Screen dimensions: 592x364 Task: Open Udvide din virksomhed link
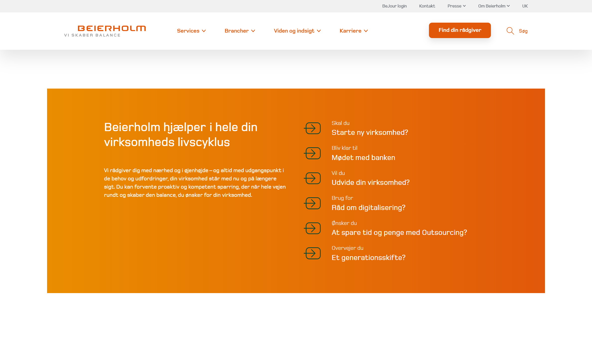click(370, 183)
